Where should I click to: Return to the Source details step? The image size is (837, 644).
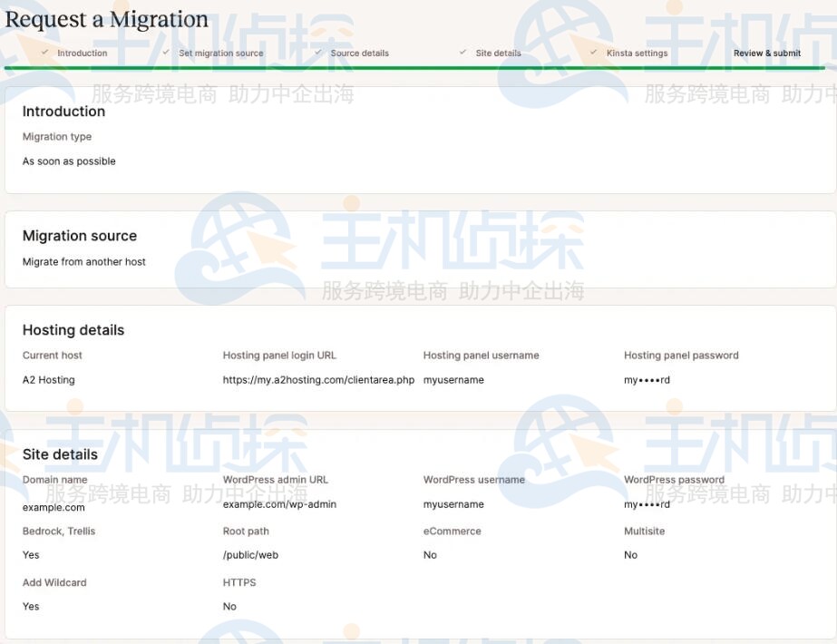359,54
